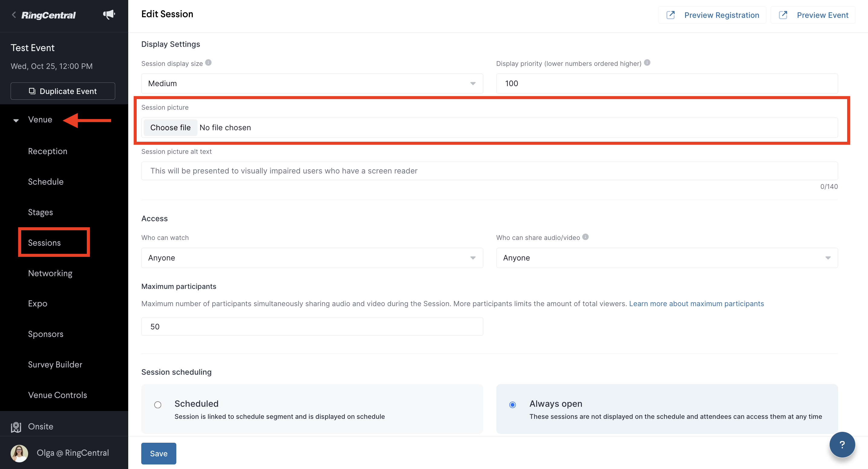Select the Always open radio button

coord(513,405)
